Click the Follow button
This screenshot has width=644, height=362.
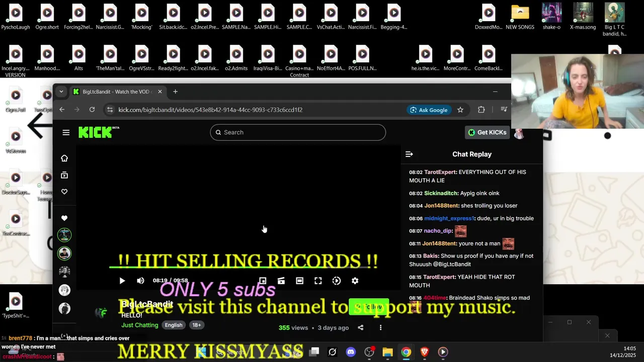(369, 307)
